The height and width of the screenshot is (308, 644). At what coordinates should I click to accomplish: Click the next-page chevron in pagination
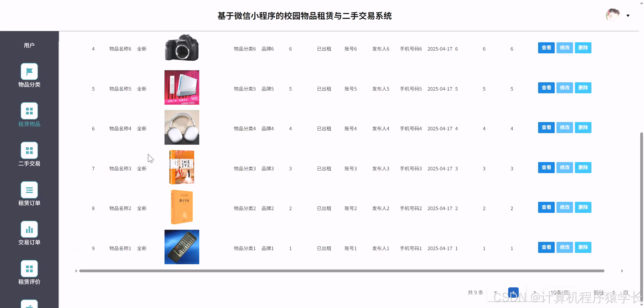tap(535, 293)
